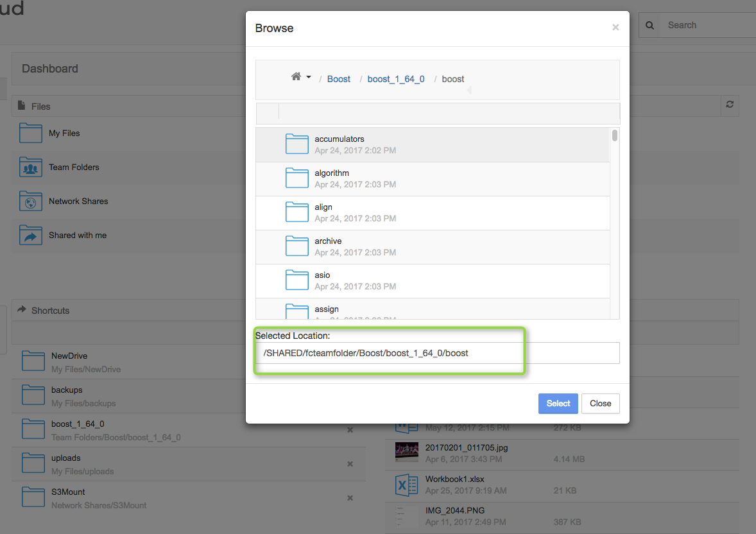Open the accumulators folder icon
The width and height of the screenshot is (756, 534).
click(297, 144)
